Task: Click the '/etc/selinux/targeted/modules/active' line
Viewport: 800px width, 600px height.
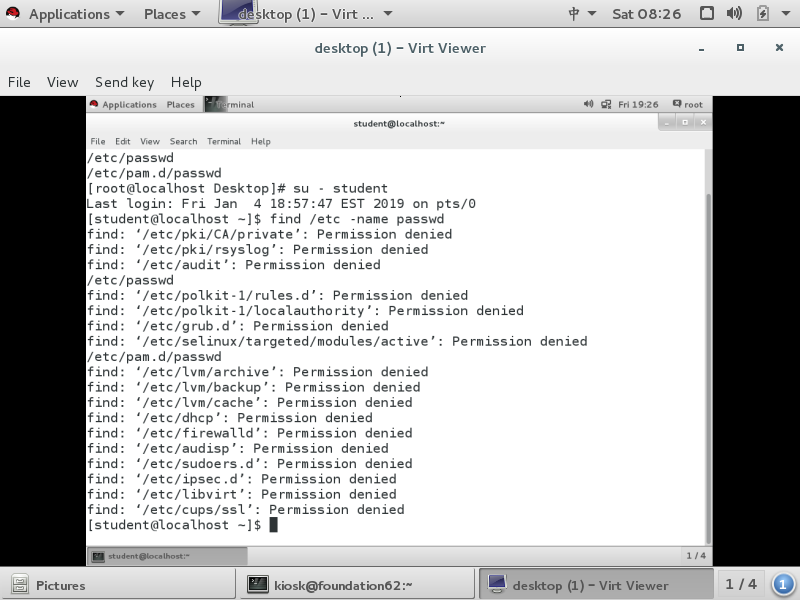Action: tap(337, 341)
